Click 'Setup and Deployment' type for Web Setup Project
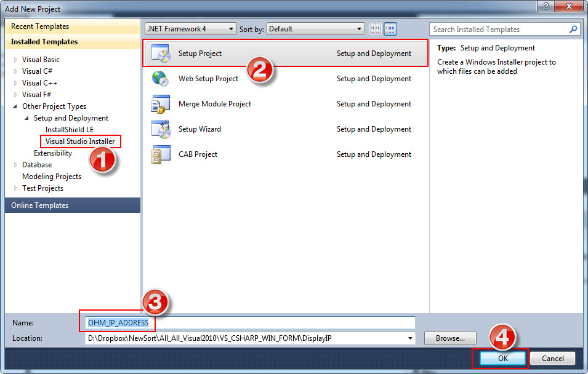 [x=374, y=79]
